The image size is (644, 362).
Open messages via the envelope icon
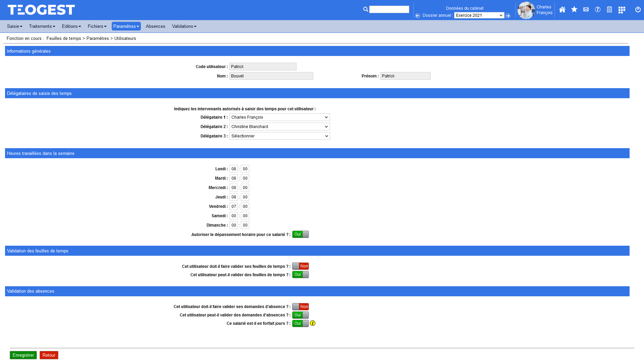point(586,10)
